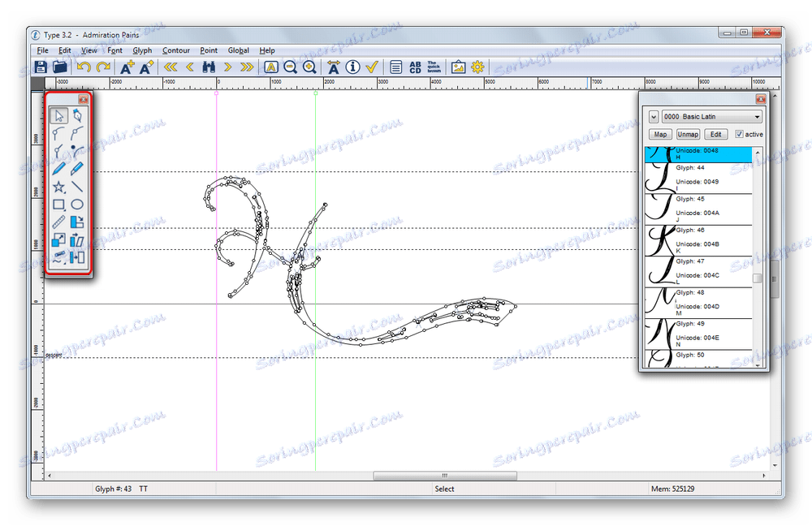Open the Contour menu
The height and width of the screenshot is (526, 812).
tap(176, 50)
